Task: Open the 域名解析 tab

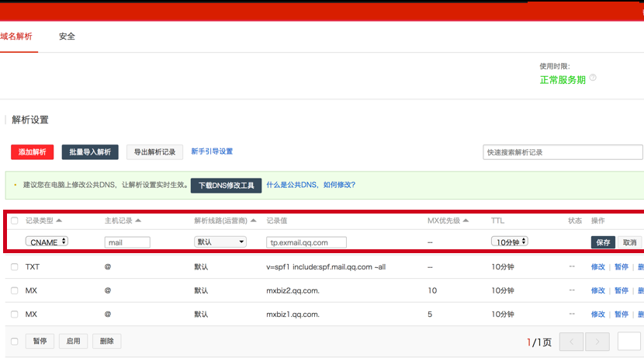Action: point(16,36)
